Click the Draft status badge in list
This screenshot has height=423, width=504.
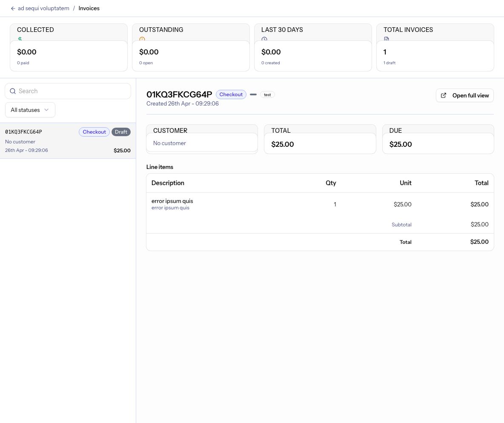(x=121, y=132)
